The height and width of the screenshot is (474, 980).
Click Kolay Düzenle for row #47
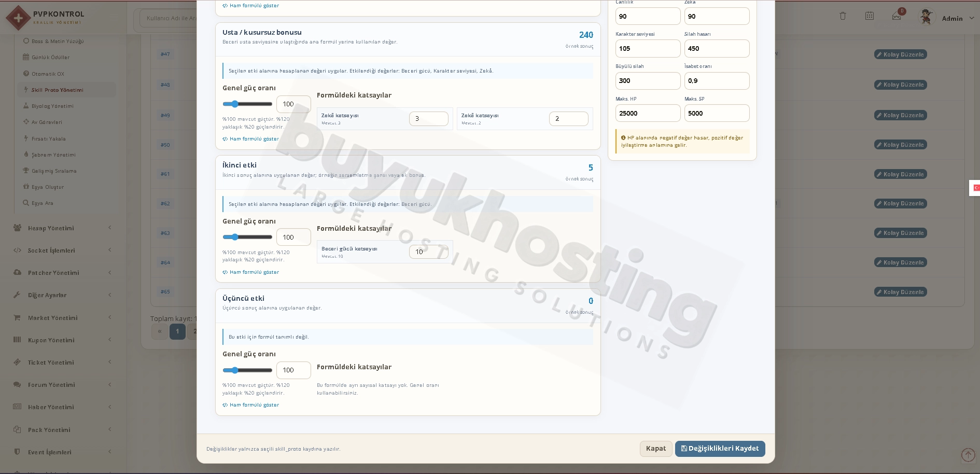tap(901, 54)
